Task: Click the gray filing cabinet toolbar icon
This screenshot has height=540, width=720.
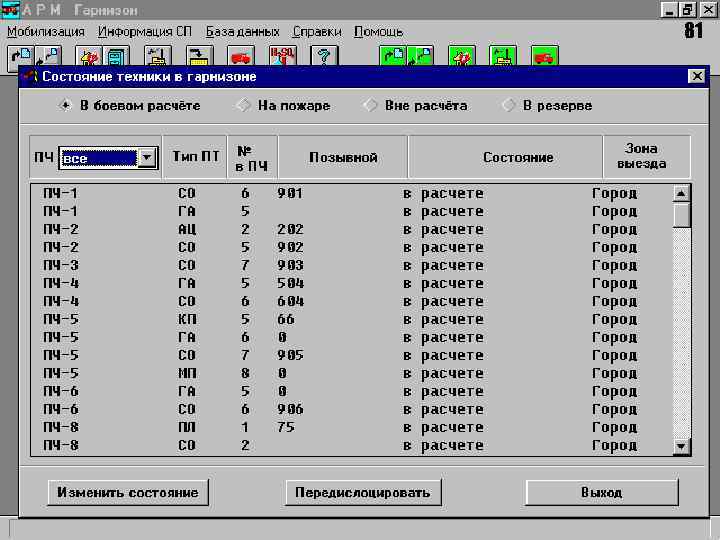Action: (x=116, y=56)
